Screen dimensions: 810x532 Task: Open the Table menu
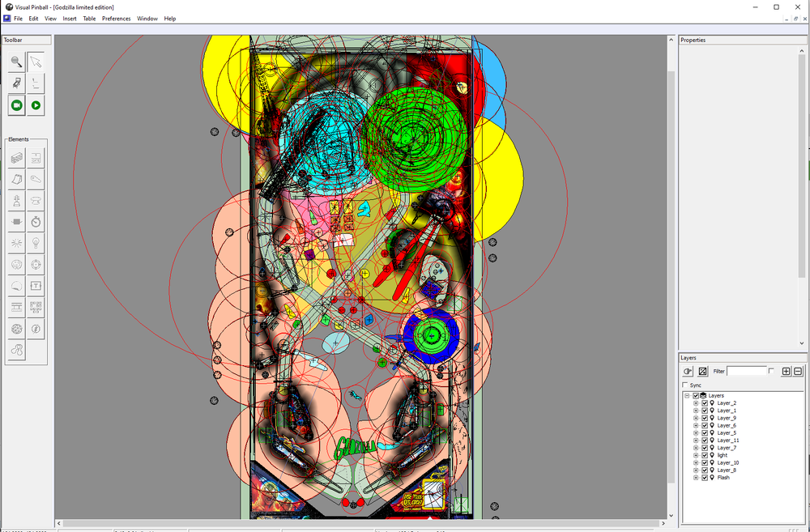[89, 19]
